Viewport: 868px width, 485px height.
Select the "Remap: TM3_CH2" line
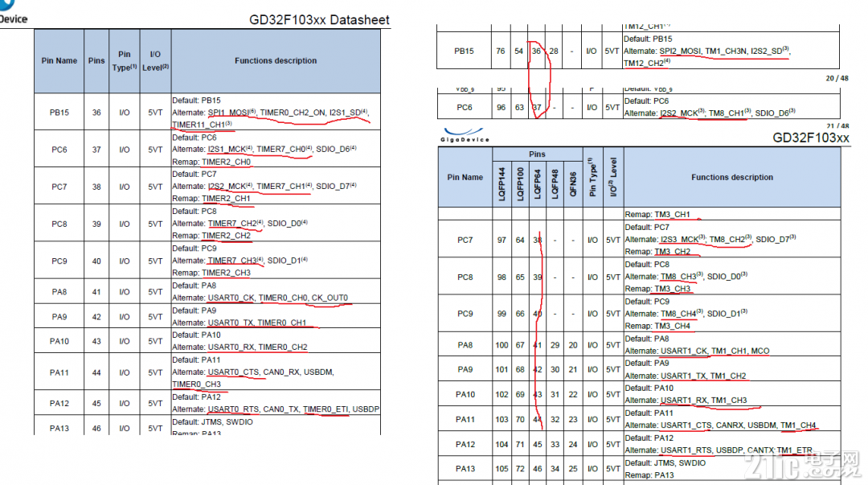(657, 252)
